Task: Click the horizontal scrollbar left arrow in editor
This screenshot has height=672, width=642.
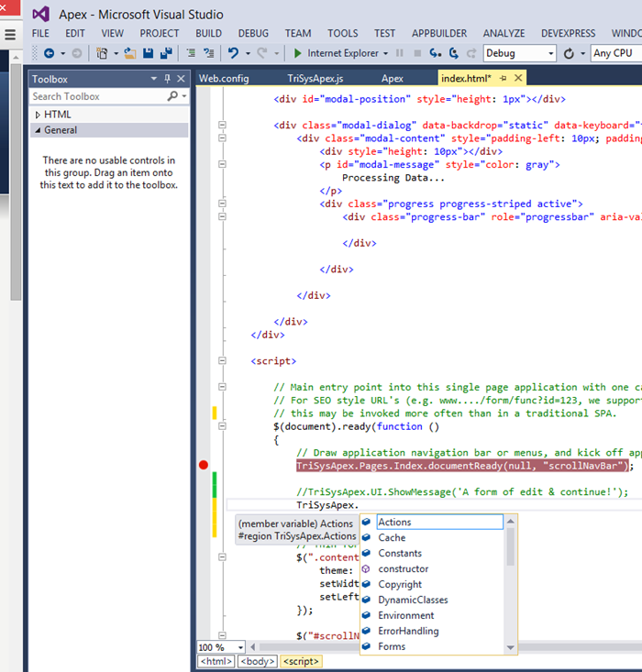Action: (x=253, y=647)
